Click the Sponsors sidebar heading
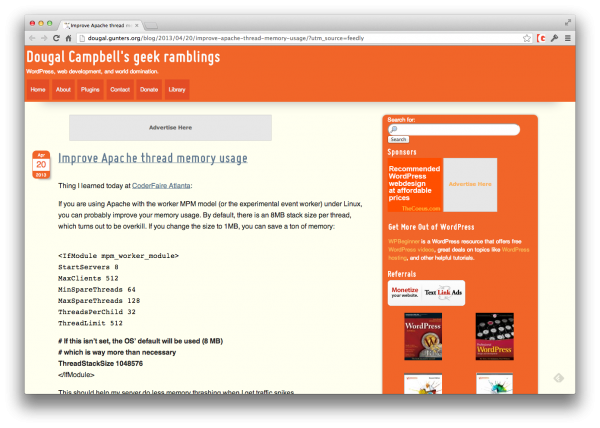This screenshot has height=428, width=600. pos(402,152)
